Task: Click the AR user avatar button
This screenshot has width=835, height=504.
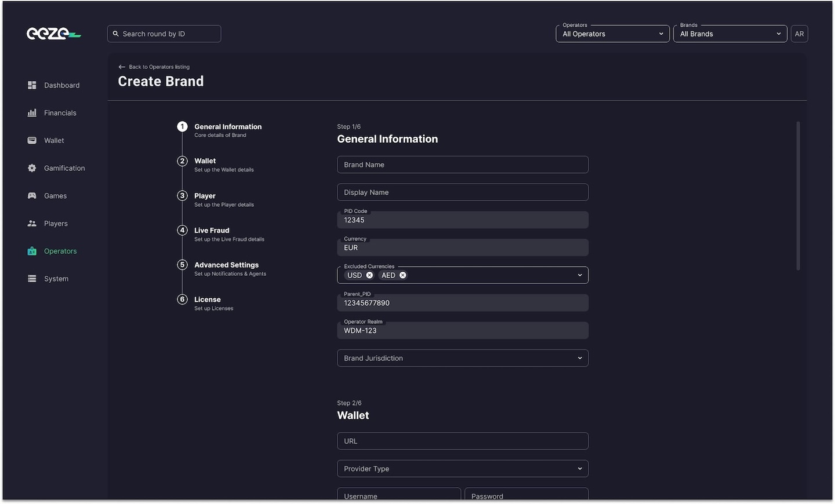Action: coord(799,34)
